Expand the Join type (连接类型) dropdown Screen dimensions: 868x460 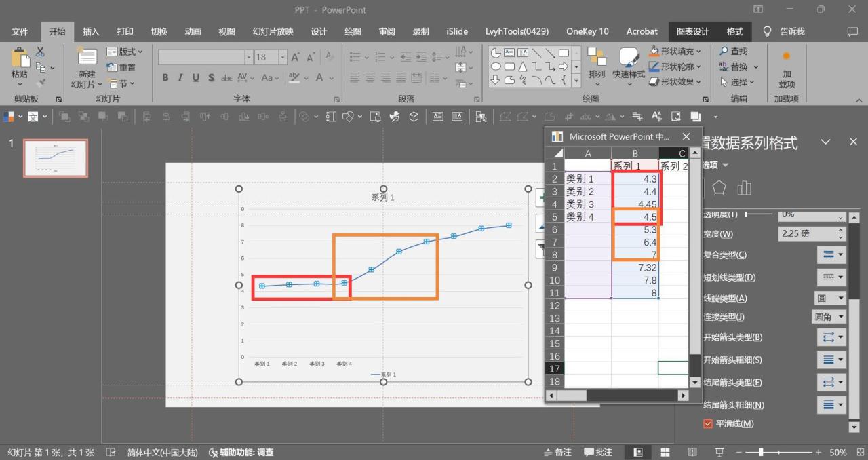click(829, 317)
